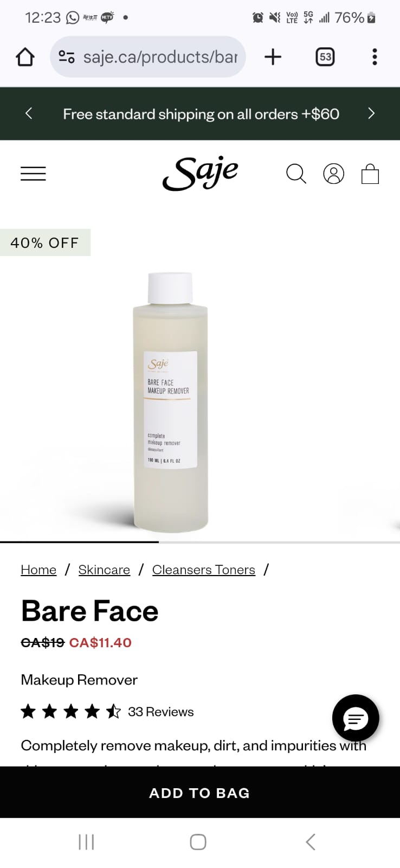Screen dimensions: 400x868
Task: Show previous promo banner message
Action: (29, 113)
